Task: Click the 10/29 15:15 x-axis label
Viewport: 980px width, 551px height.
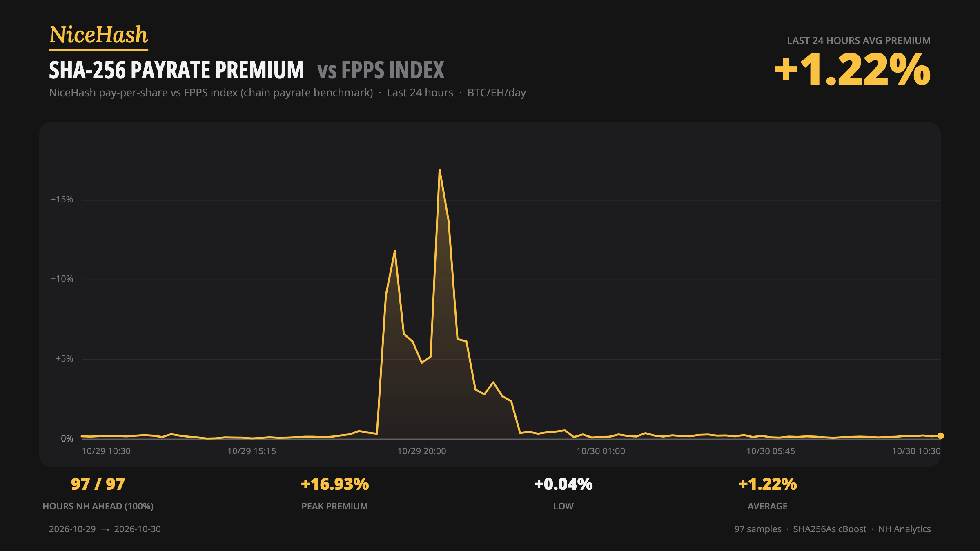Action: click(252, 451)
